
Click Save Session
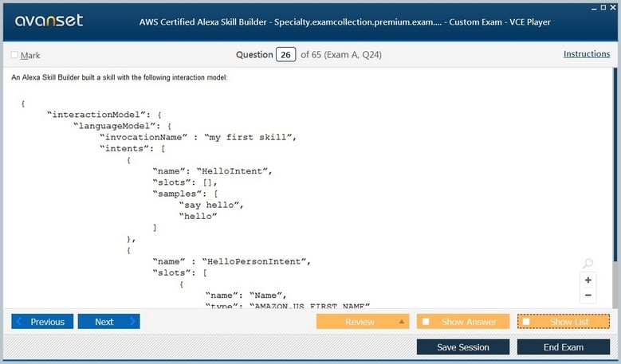(x=463, y=347)
